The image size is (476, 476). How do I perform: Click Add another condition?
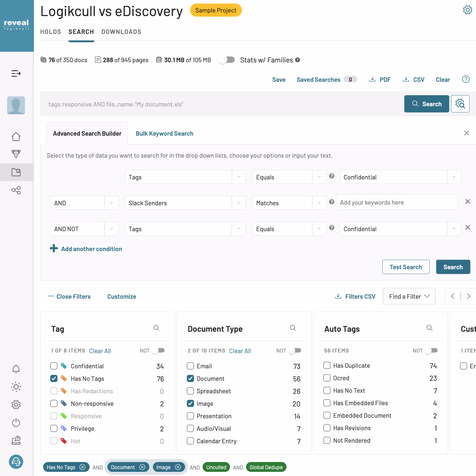coord(86,249)
